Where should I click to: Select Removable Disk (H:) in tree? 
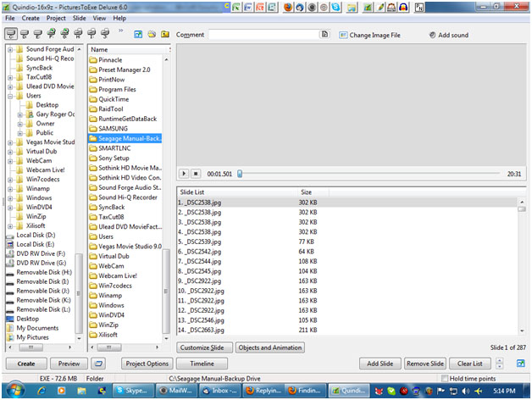(x=44, y=272)
